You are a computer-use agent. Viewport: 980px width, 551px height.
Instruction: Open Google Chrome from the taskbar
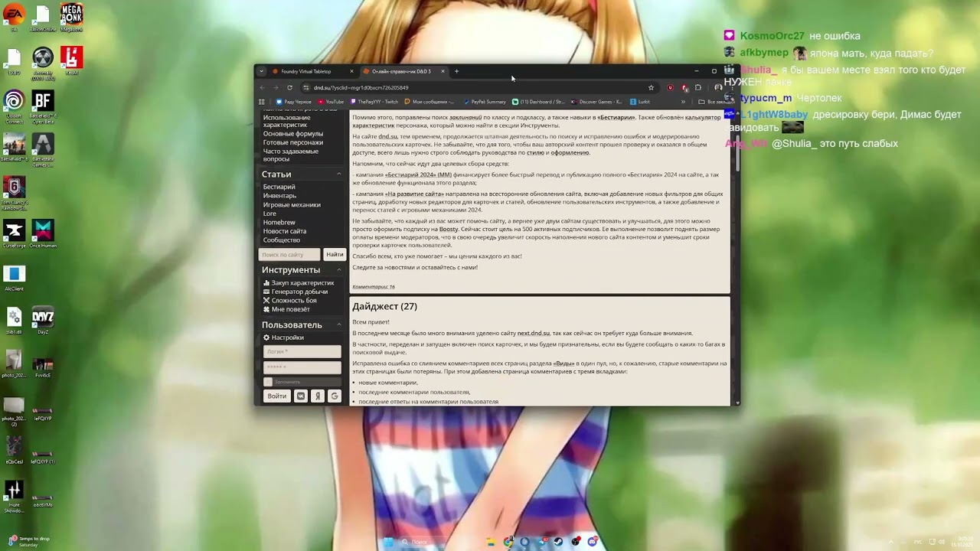click(508, 542)
